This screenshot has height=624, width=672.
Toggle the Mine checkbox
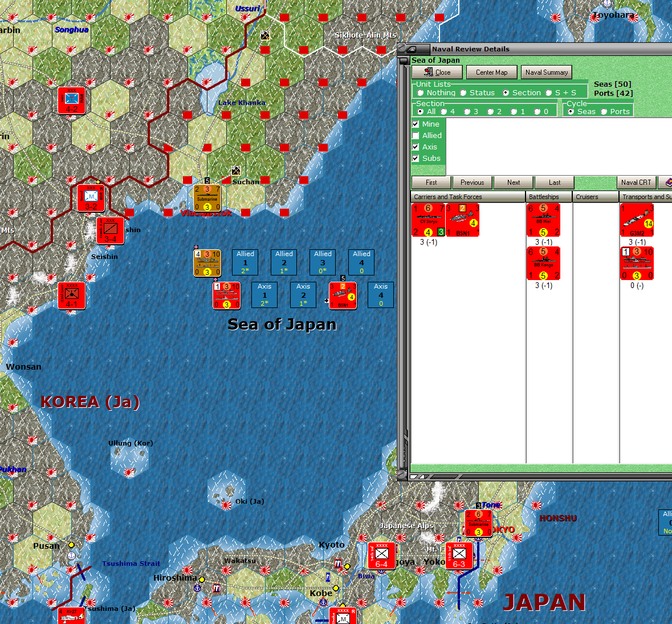click(x=416, y=124)
